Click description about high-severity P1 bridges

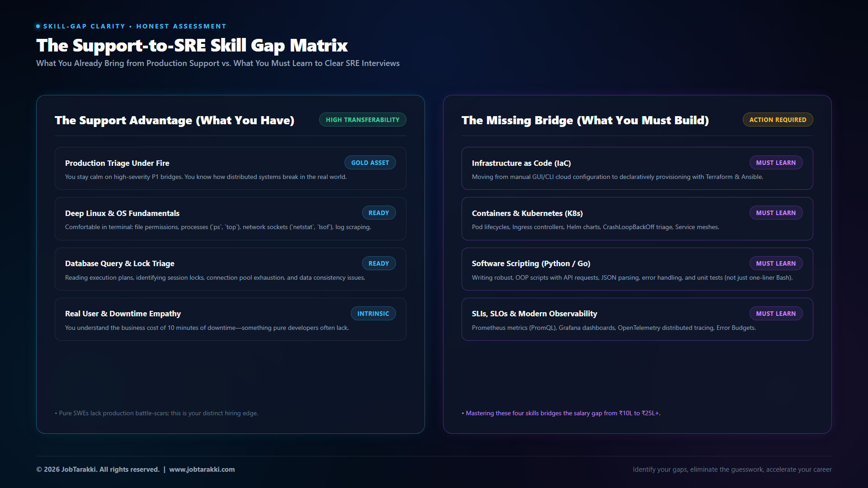pos(206,177)
